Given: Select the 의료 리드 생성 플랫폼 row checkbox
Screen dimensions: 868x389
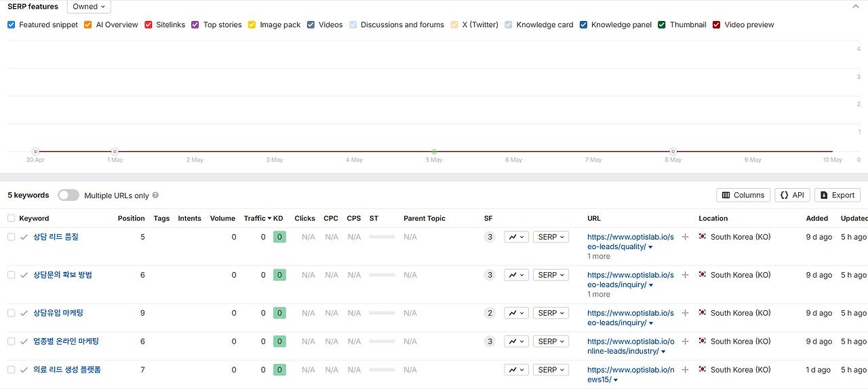Looking at the screenshot, I should [x=11, y=370].
